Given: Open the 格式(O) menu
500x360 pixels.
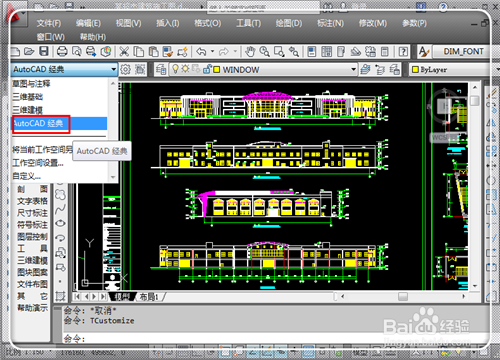Looking at the screenshot, I should click(x=208, y=23).
